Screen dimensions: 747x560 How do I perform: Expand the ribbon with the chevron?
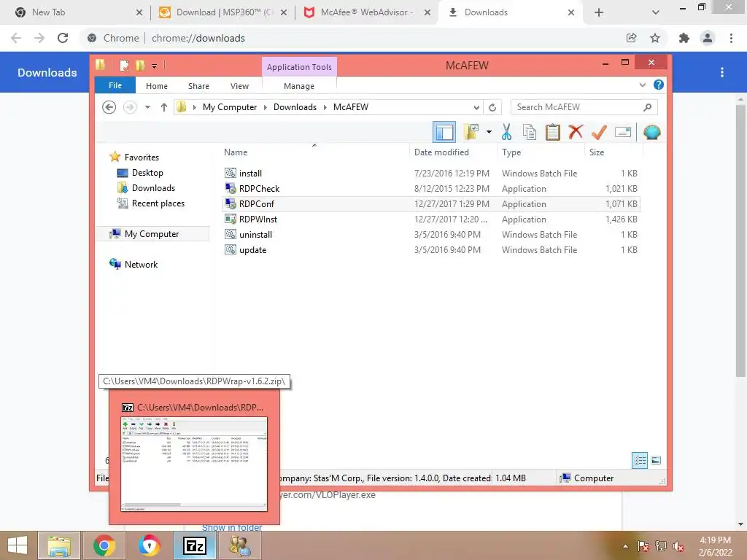coord(642,85)
